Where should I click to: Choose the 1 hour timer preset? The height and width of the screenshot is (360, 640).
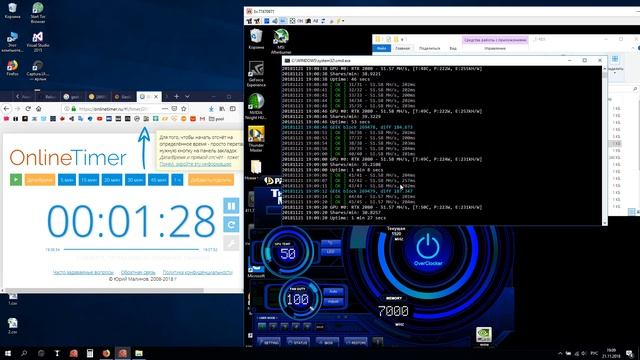(177, 180)
